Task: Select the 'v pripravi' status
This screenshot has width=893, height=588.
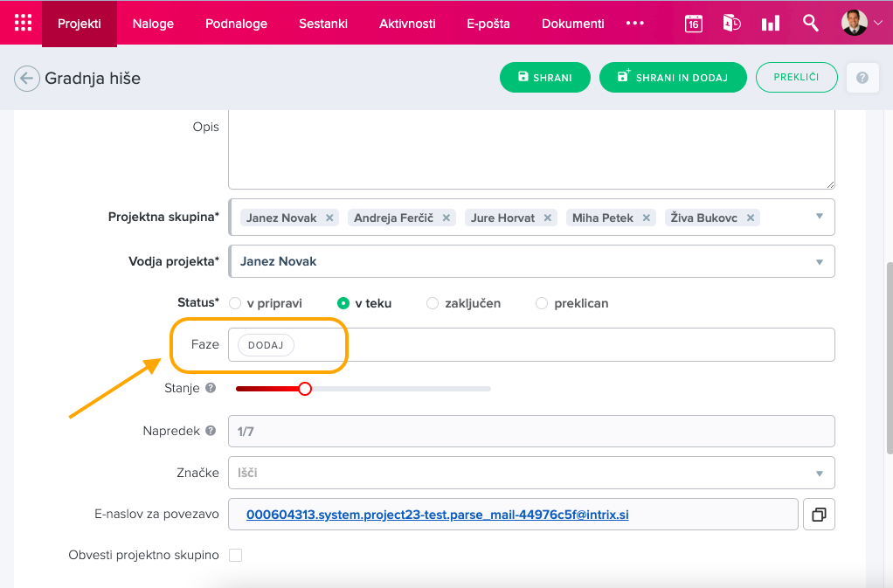Action: point(235,303)
